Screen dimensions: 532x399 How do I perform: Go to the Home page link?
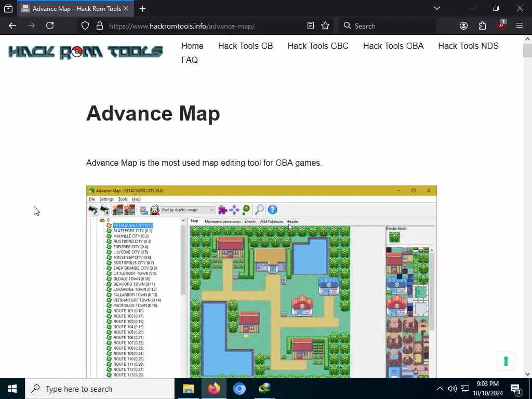192,46
